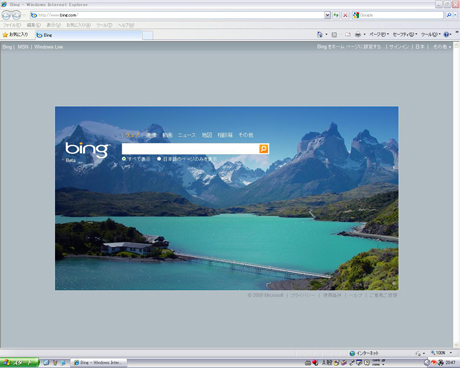460x368 pixels.
Task: Open the ヘルプ(H) menu
Action: 126,25
